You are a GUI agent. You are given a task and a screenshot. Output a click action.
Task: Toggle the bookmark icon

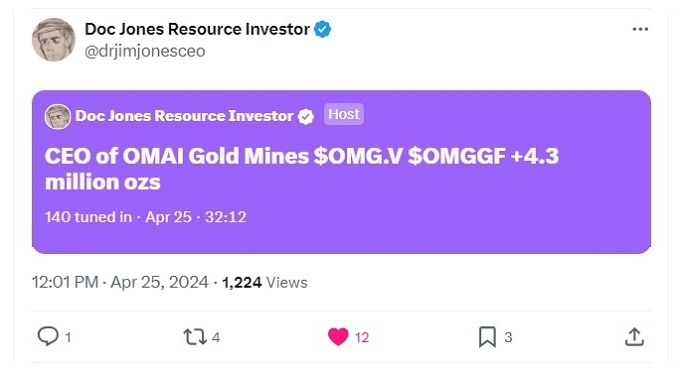click(487, 337)
